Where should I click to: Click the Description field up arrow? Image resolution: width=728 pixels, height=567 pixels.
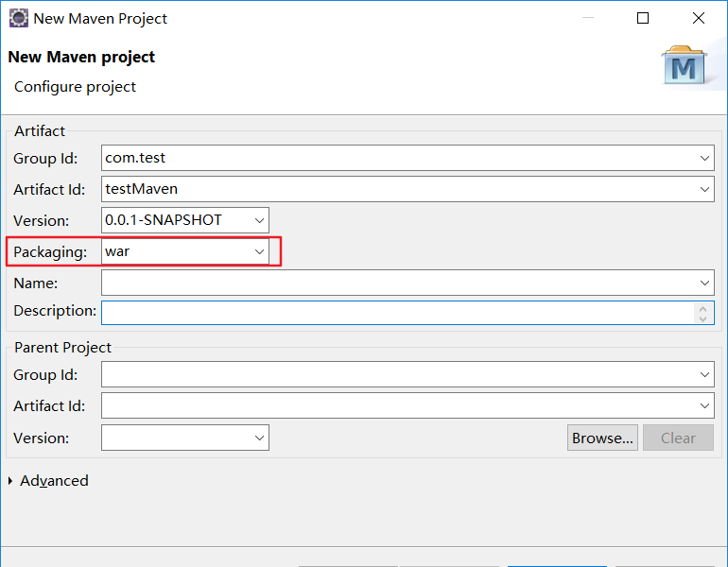(702, 309)
